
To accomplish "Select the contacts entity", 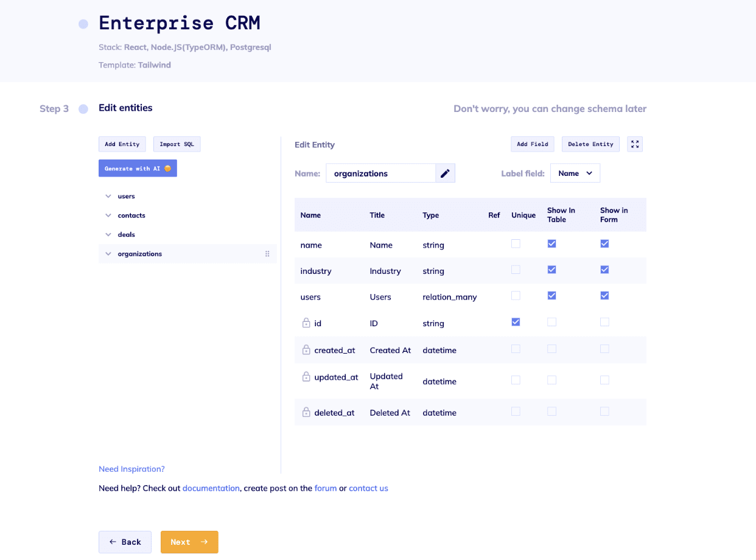I will pos(131,215).
